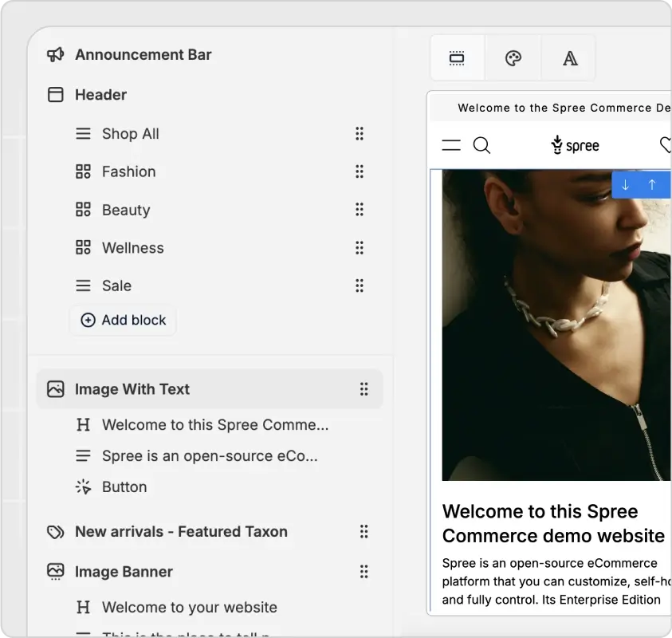Move section up with the up arrow
The width and height of the screenshot is (672, 638).
click(652, 185)
